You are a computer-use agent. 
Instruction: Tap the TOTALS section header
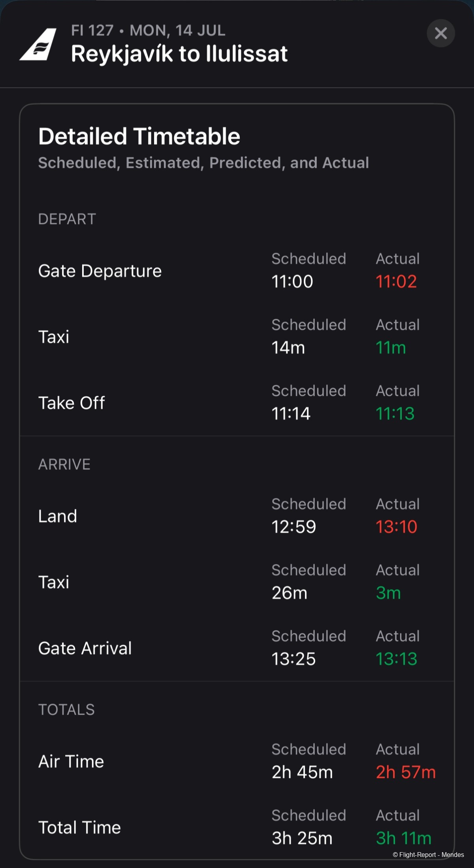[x=66, y=710]
